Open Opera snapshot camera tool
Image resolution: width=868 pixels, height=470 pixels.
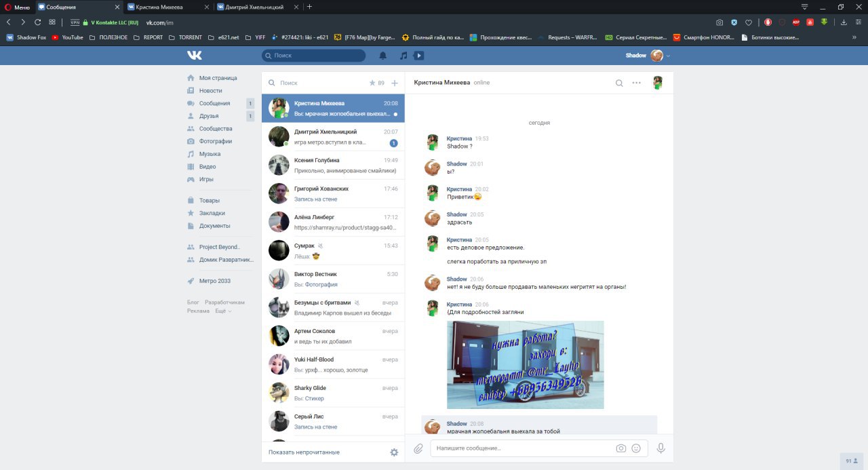pyautogui.click(x=719, y=22)
